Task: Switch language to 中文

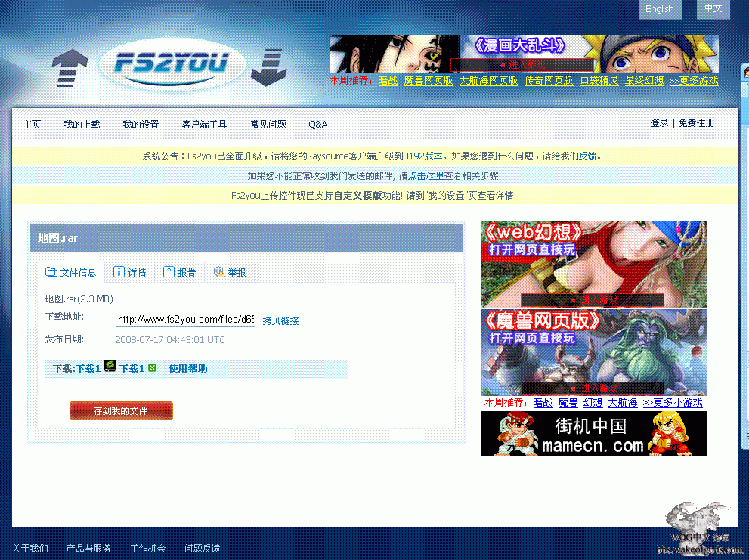Action: 713,9
